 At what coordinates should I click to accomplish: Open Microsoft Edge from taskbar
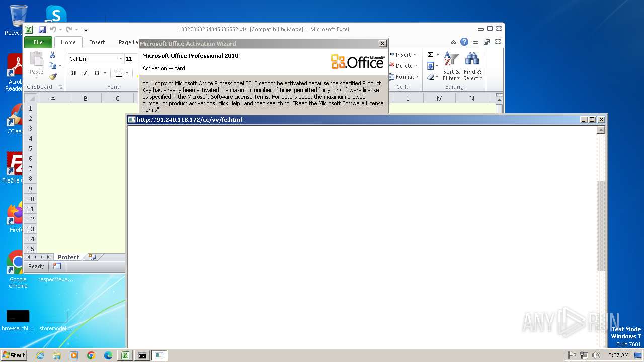pyautogui.click(x=108, y=355)
